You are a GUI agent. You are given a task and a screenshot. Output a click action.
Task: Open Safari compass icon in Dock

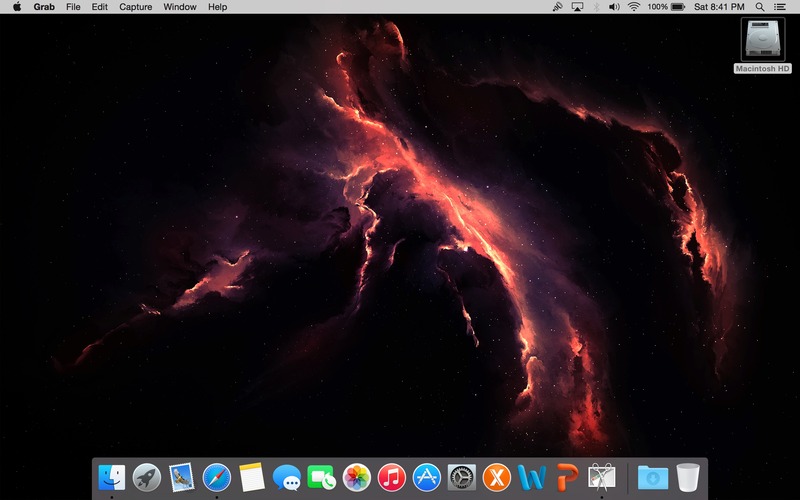tap(217, 478)
